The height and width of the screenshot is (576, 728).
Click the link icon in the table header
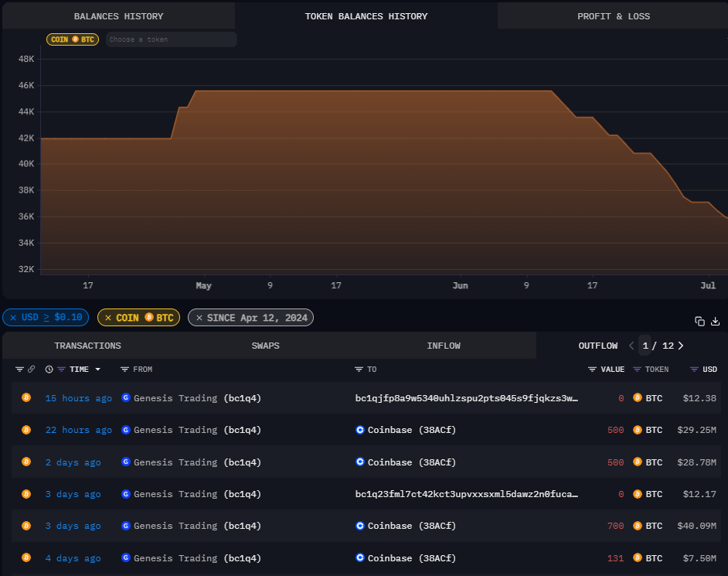(31, 370)
